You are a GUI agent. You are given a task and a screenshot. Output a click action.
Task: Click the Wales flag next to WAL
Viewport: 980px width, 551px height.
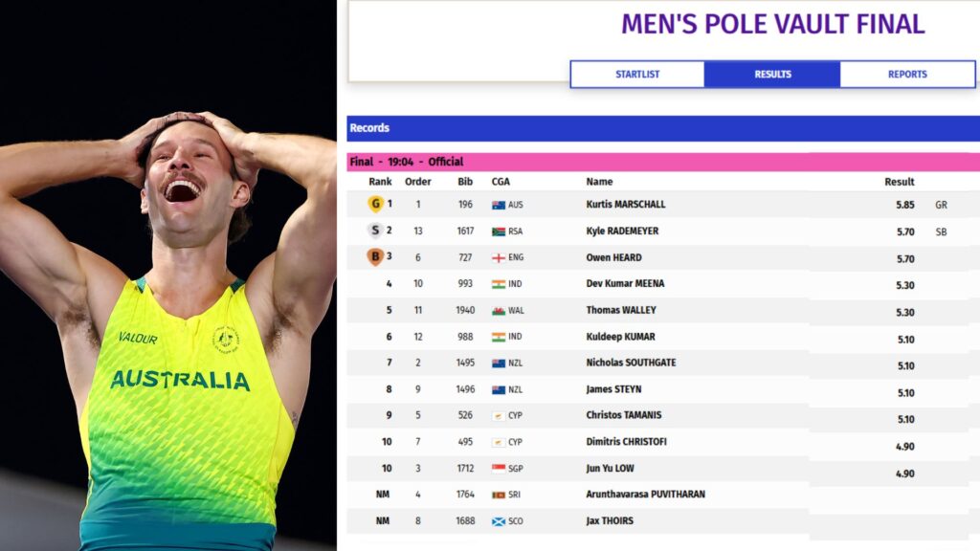(x=498, y=311)
